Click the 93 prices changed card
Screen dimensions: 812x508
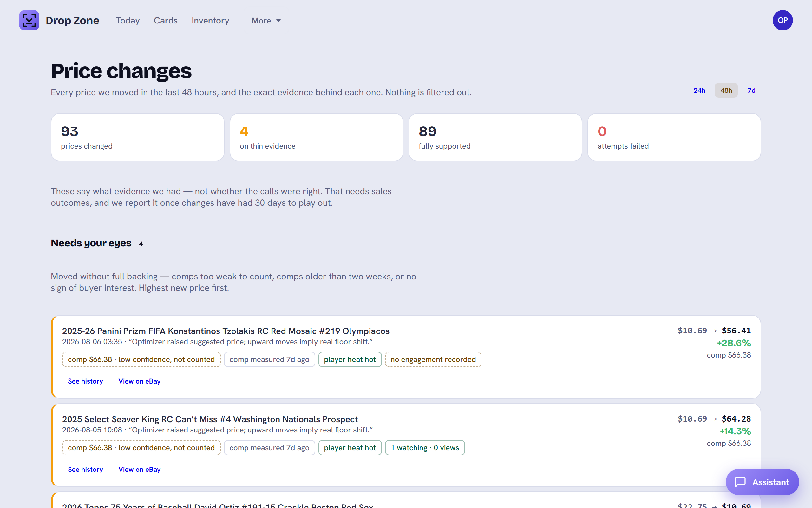click(138, 137)
